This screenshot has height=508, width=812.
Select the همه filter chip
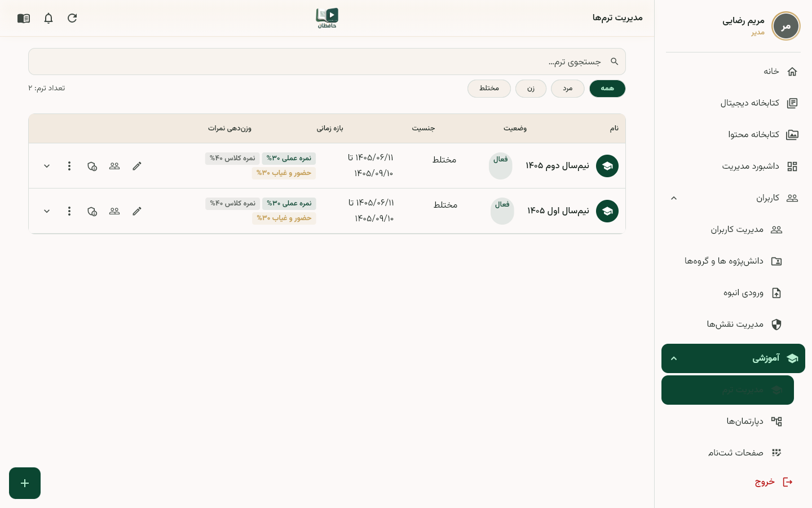point(607,89)
